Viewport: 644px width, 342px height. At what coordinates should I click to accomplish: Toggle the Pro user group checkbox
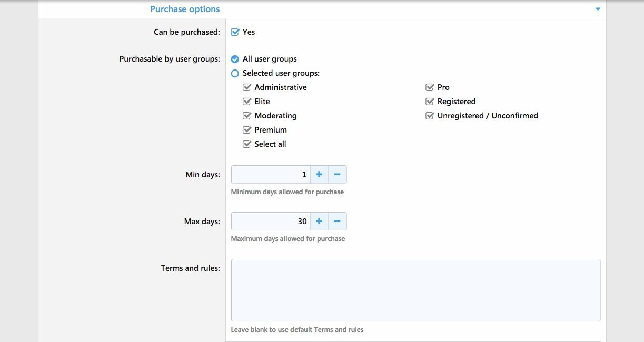430,87
